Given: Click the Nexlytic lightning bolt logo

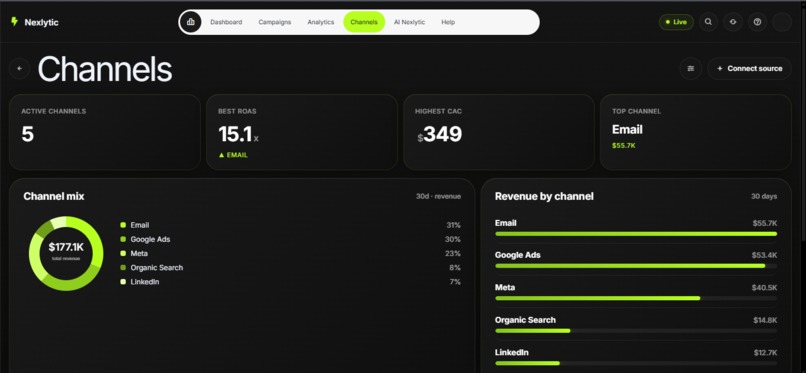Looking at the screenshot, I should 14,22.
